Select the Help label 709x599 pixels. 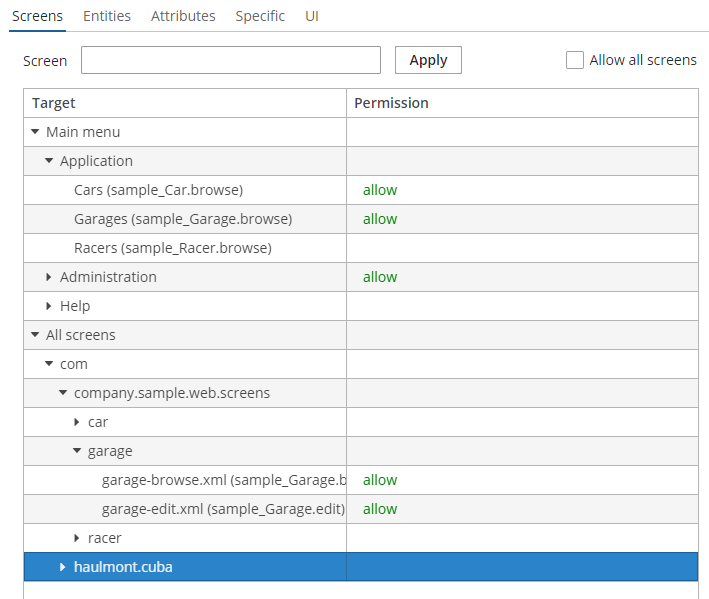pos(75,306)
